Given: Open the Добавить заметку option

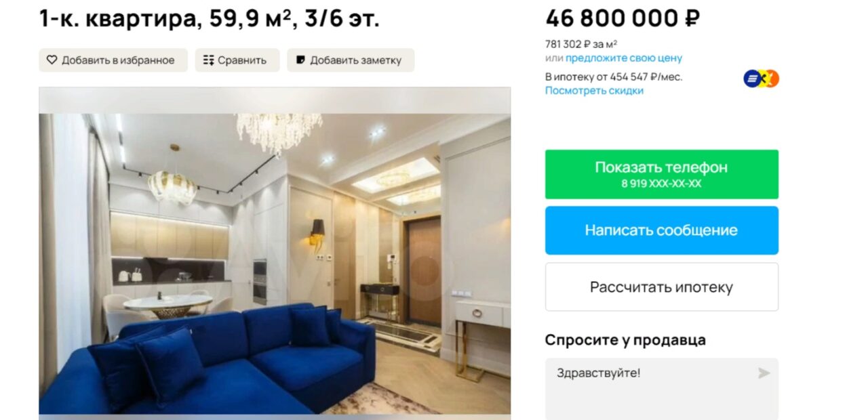Looking at the screenshot, I should [351, 60].
